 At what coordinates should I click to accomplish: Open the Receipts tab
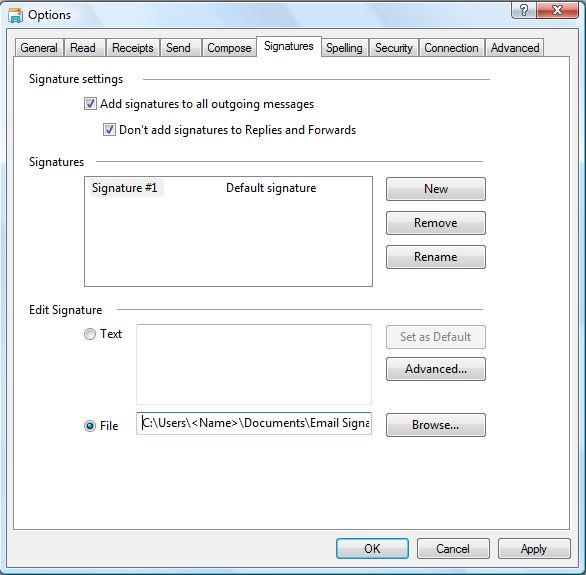[133, 48]
